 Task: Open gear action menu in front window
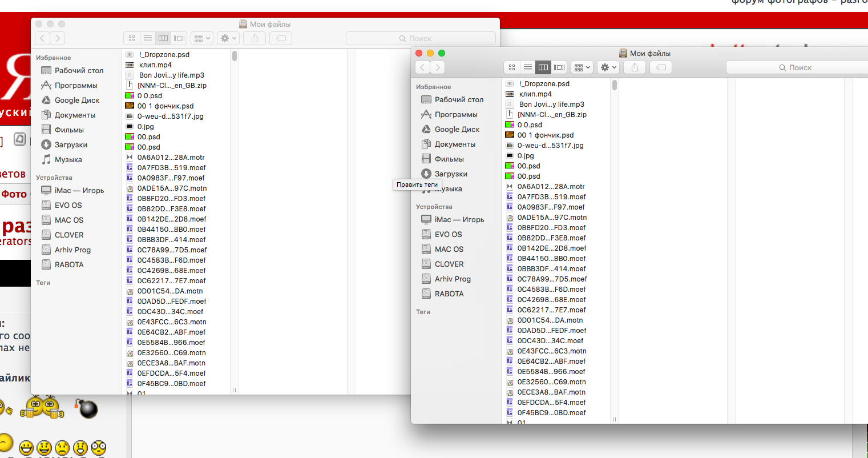pos(608,67)
